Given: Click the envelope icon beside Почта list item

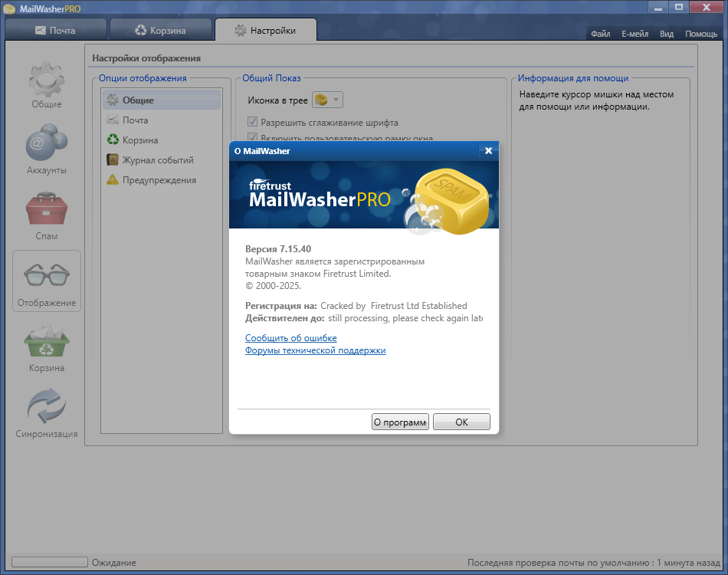Looking at the screenshot, I should point(113,120).
